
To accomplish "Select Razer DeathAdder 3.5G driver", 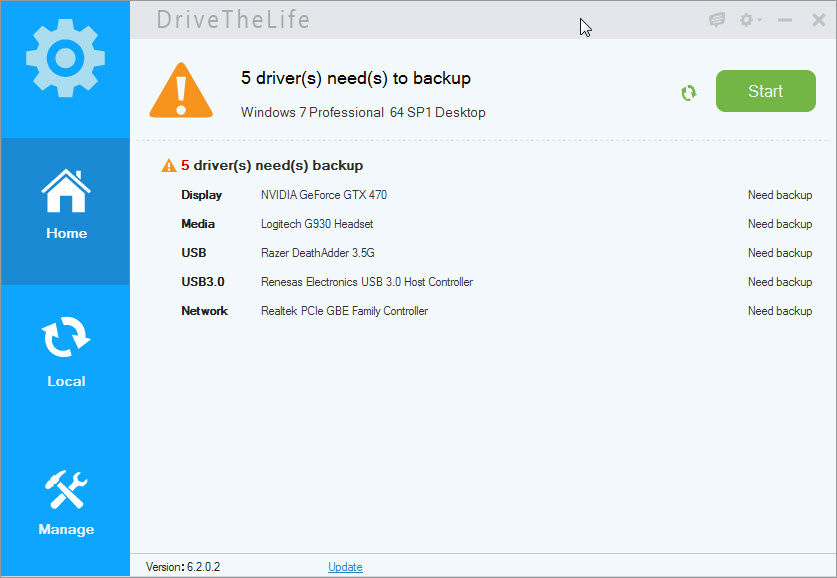I will tap(318, 253).
